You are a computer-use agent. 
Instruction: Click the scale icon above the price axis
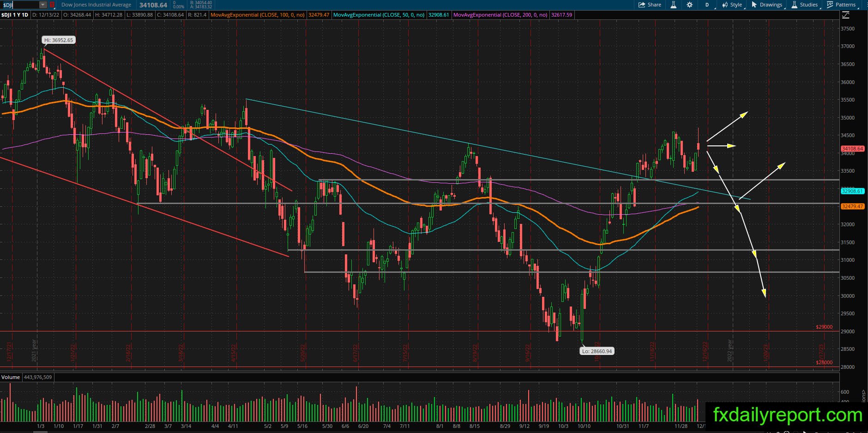click(x=845, y=15)
